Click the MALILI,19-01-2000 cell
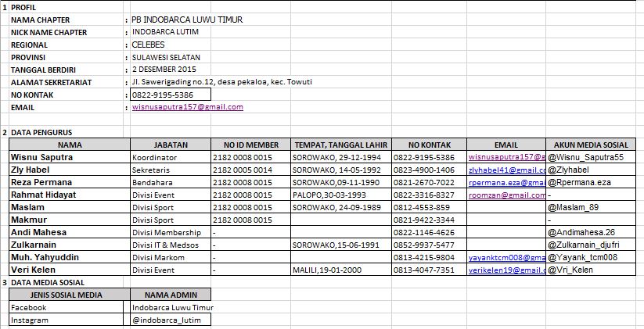The image size is (644, 329). pos(341,270)
